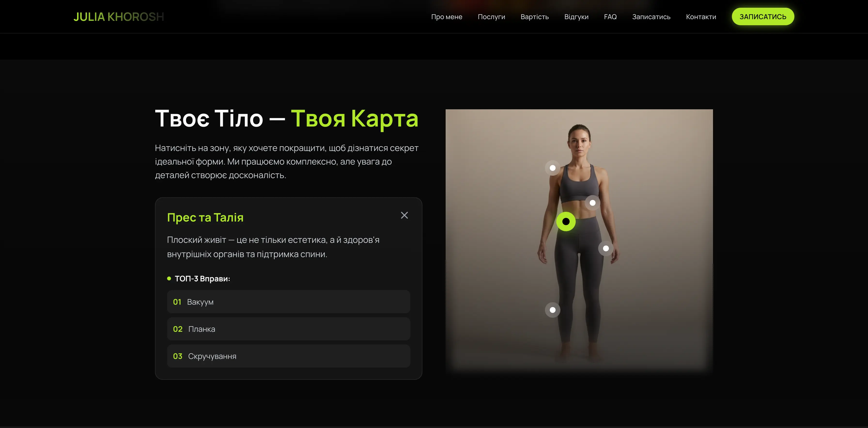Select the calf hotspot near the lower leg
The height and width of the screenshot is (428, 868).
tap(552, 310)
